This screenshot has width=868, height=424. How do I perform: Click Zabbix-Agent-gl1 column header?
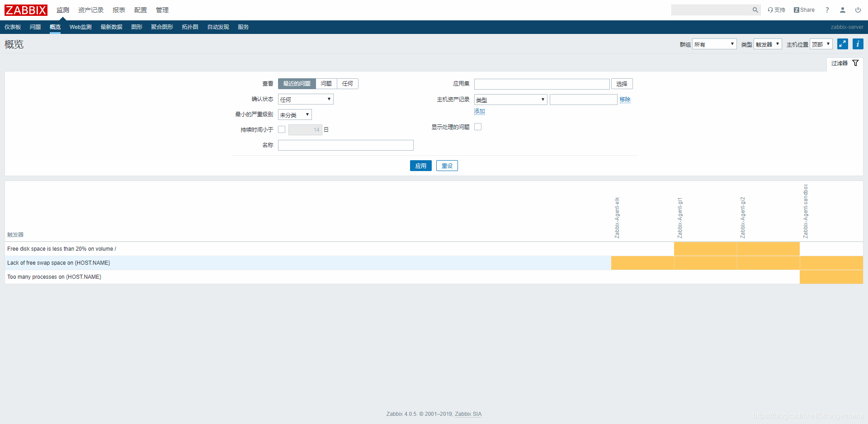pyautogui.click(x=680, y=218)
